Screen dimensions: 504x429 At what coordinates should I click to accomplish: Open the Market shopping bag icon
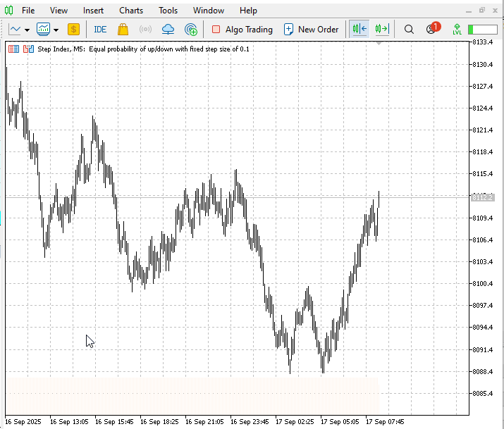123,30
